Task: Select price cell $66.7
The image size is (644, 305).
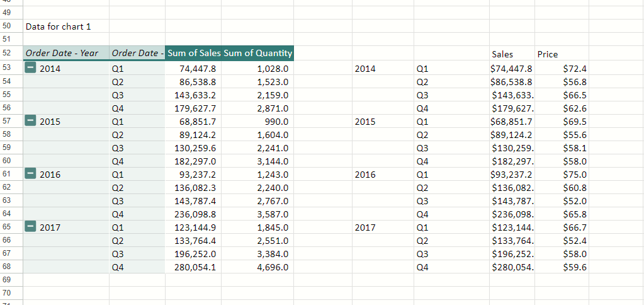Action: (x=562, y=227)
